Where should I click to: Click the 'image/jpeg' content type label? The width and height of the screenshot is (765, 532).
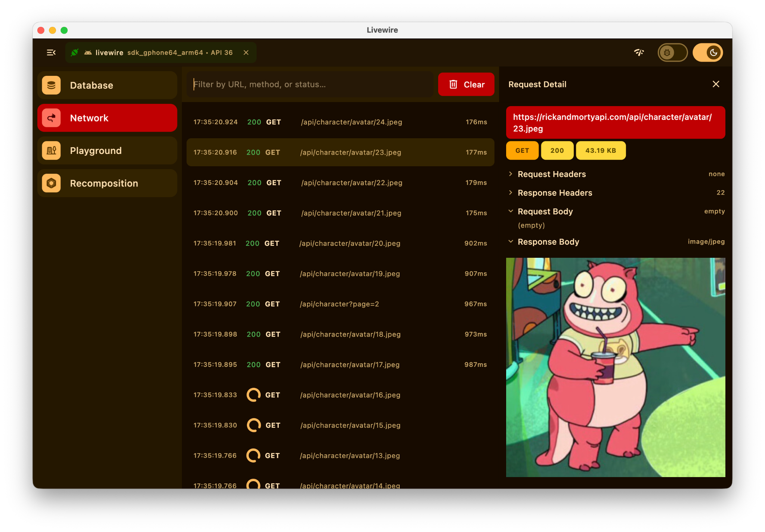pyautogui.click(x=706, y=242)
